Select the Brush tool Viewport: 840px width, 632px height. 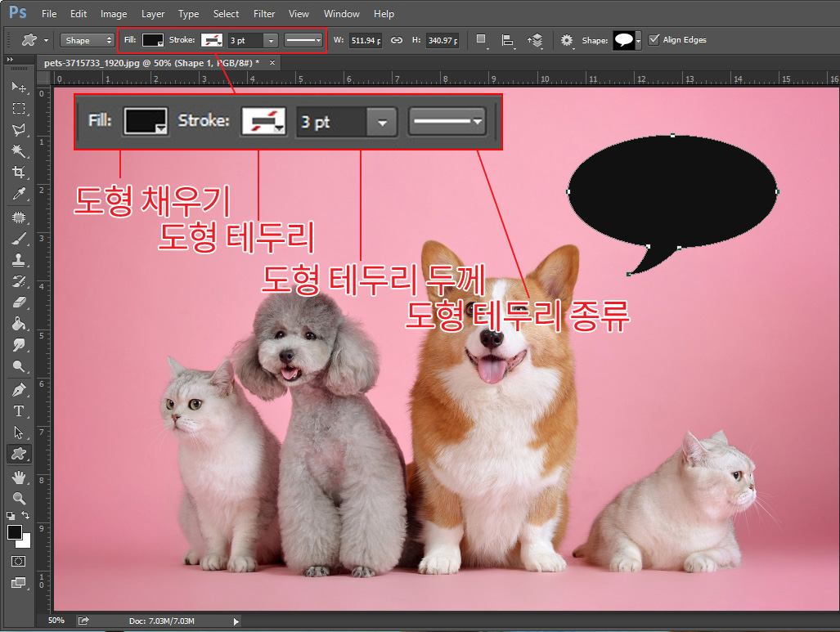tap(19, 239)
